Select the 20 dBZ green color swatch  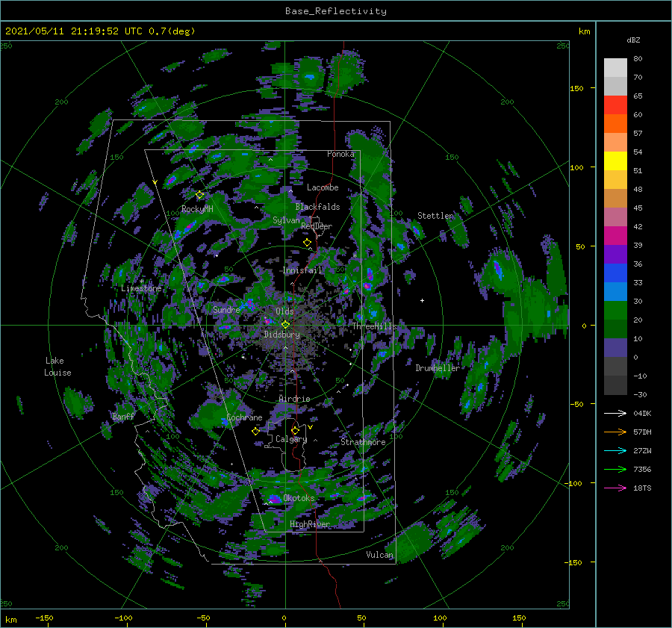tap(615, 311)
